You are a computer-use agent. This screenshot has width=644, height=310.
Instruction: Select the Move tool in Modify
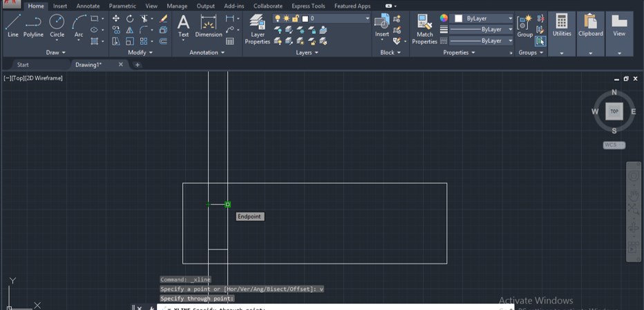[x=116, y=19]
